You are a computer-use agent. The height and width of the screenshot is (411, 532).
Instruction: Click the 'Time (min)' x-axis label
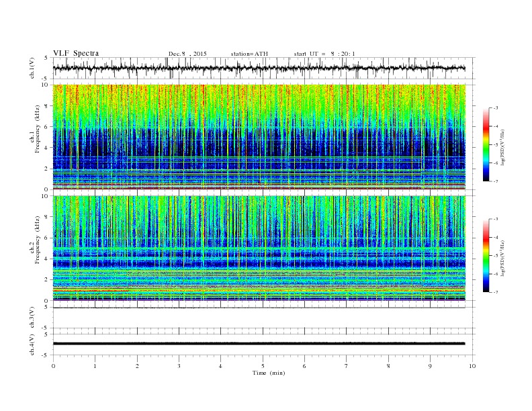(x=269, y=373)
